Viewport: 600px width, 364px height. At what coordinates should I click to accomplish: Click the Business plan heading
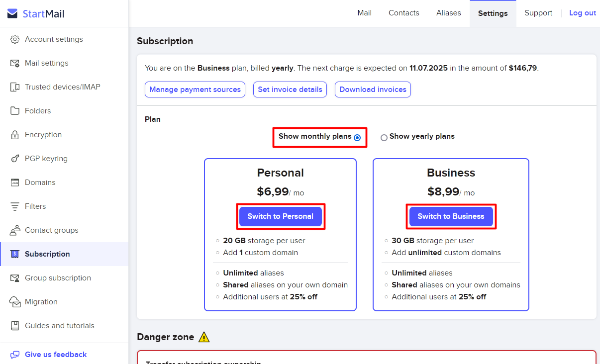(451, 173)
